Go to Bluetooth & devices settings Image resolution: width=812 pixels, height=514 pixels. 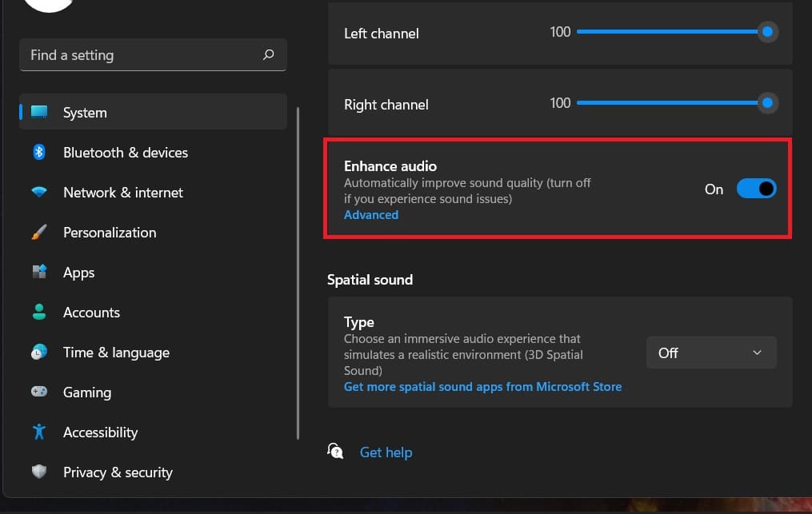coord(126,152)
